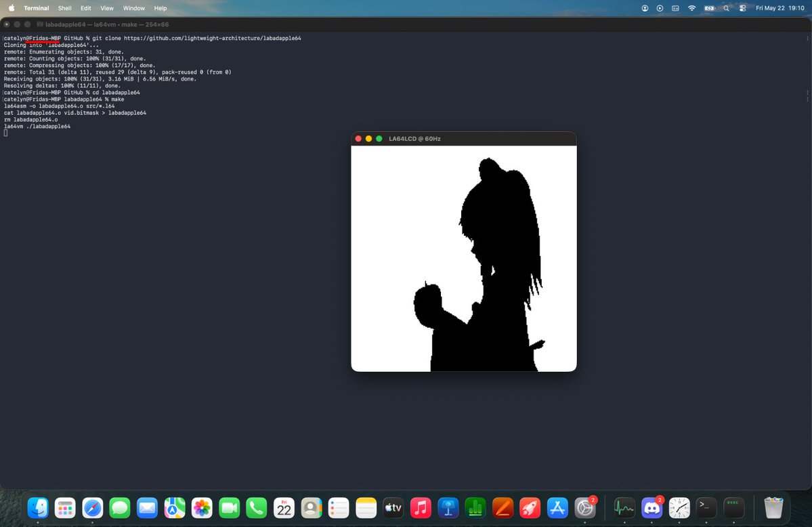Click the LA64LCD @ 60Hz title bar text
The image size is (812, 527).
(x=414, y=139)
